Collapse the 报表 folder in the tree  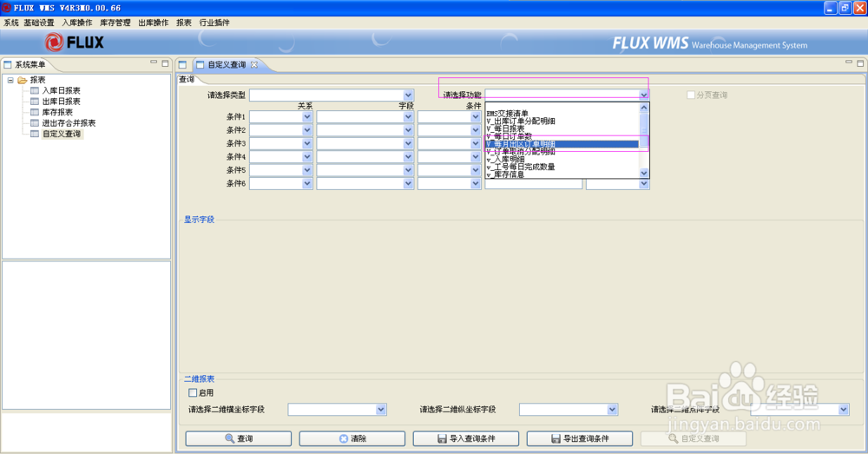pos(10,80)
